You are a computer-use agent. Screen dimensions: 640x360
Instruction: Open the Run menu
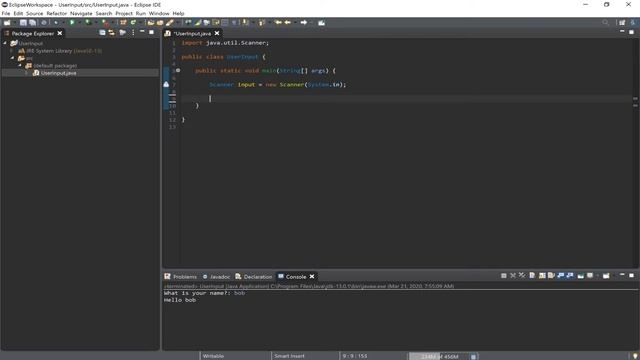pos(141,13)
